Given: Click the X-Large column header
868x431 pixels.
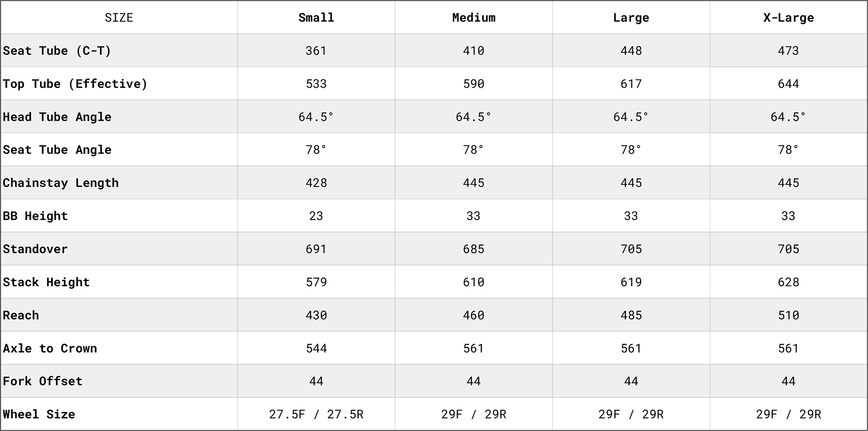Looking at the screenshot, I should [789, 18].
